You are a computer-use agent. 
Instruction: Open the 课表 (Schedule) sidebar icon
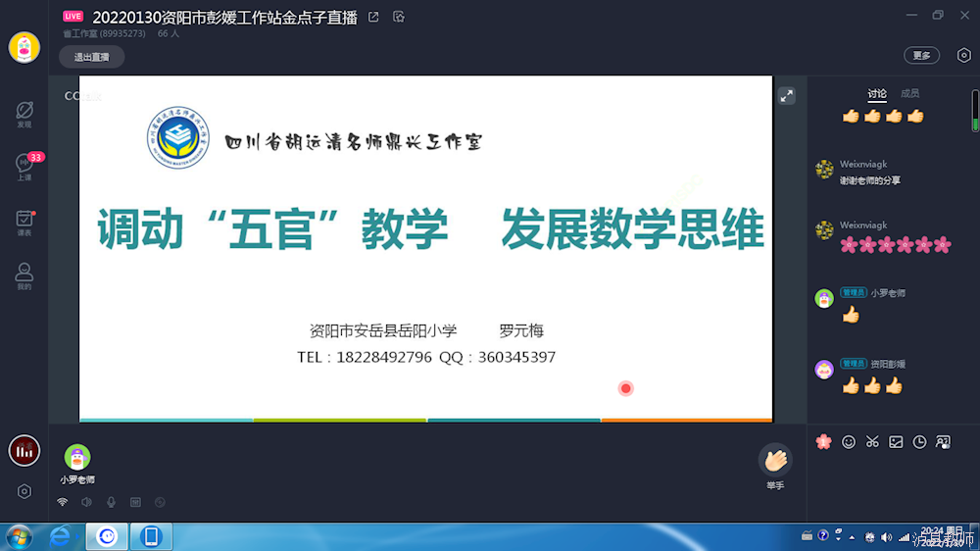pyautogui.click(x=24, y=223)
